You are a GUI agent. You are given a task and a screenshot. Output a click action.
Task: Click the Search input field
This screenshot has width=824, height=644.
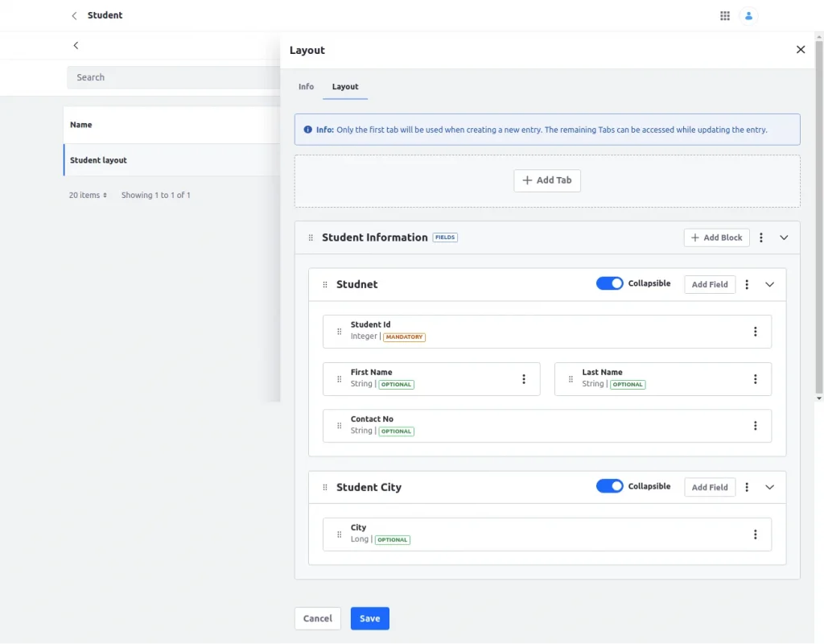click(174, 77)
